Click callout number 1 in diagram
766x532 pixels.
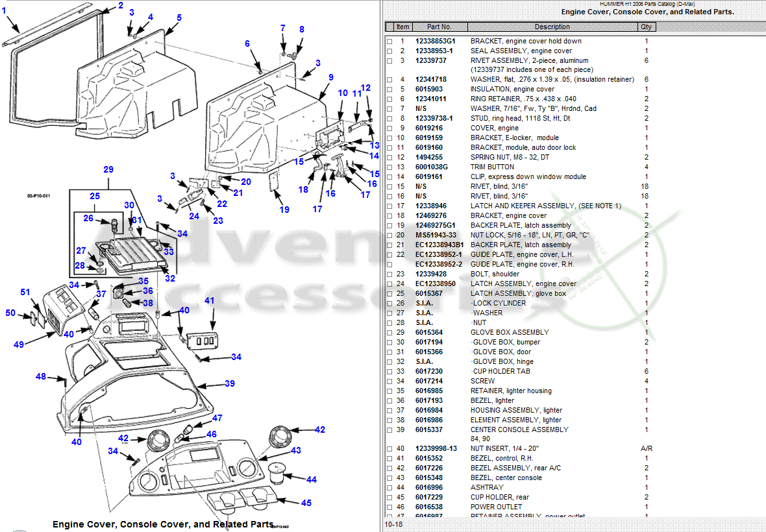pos(4,11)
